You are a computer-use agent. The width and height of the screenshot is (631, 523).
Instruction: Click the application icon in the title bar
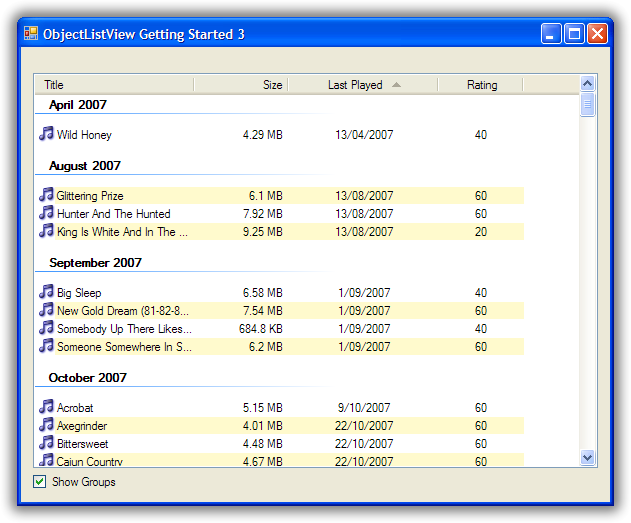pos(30,34)
